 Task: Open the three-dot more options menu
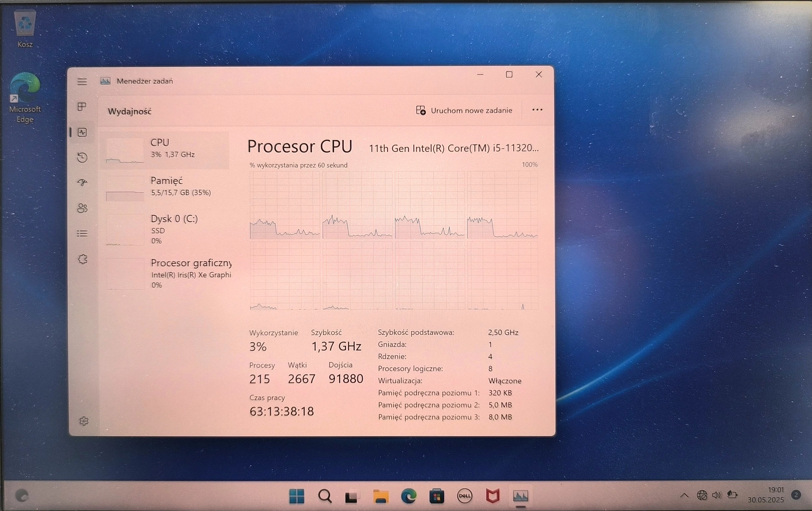pos(537,110)
